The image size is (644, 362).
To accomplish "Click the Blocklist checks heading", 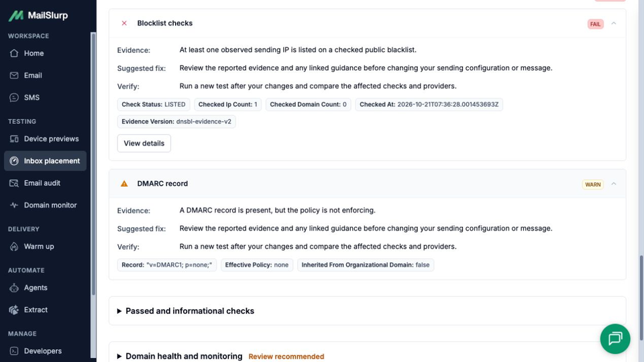I will click(x=165, y=23).
